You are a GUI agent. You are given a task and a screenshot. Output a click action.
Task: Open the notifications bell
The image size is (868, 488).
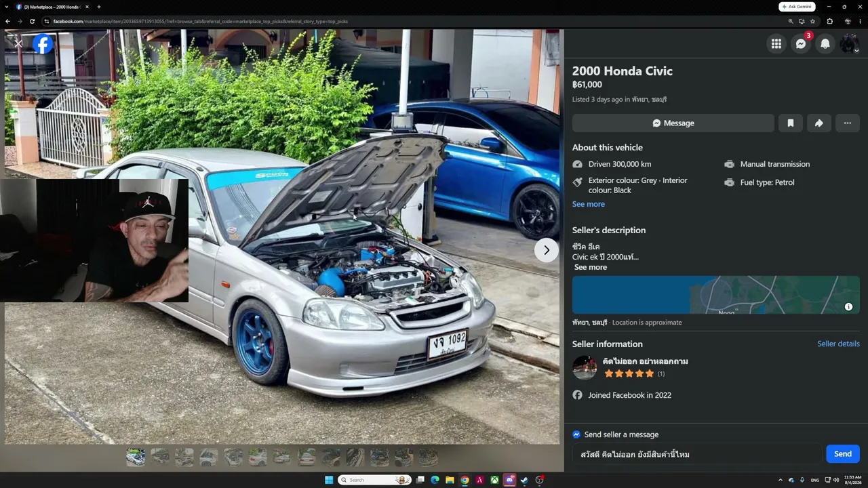click(x=825, y=43)
